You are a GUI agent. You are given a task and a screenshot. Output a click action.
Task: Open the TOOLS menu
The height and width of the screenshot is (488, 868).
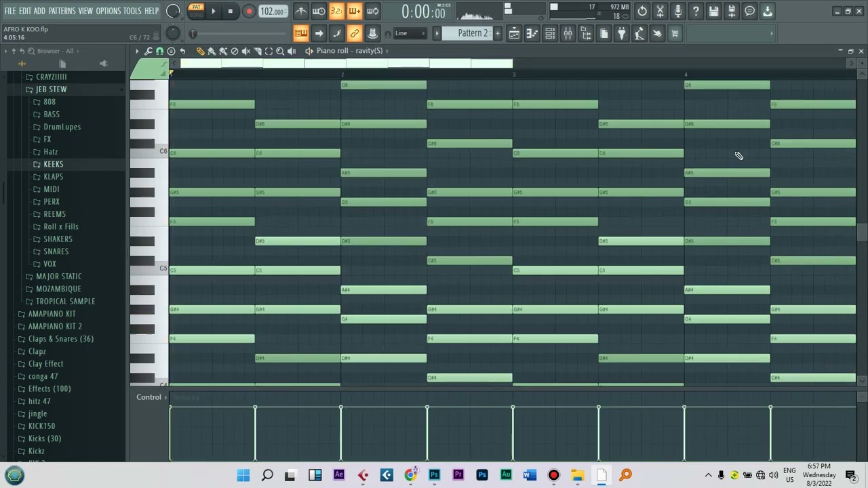point(132,11)
